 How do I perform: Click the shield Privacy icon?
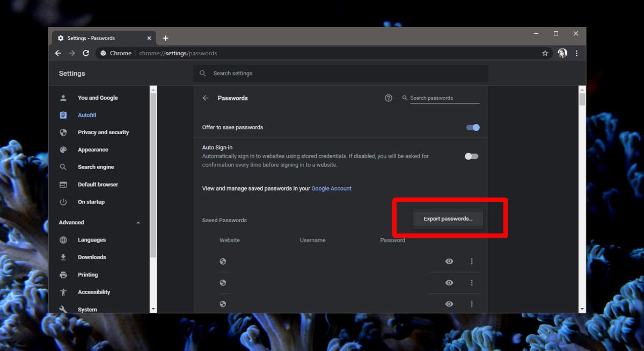(x=63, y=132)
